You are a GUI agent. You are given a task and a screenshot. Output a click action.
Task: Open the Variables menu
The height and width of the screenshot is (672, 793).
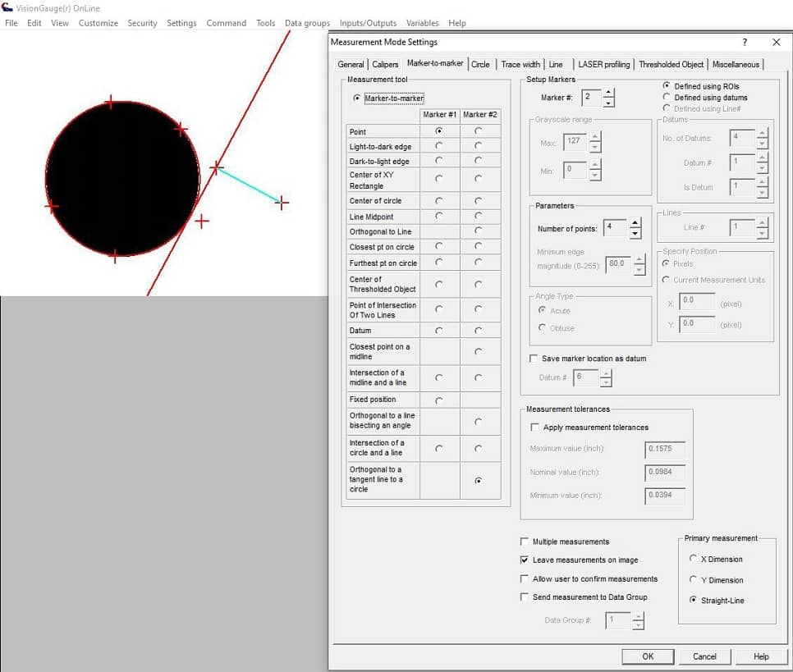pos(422,23)
